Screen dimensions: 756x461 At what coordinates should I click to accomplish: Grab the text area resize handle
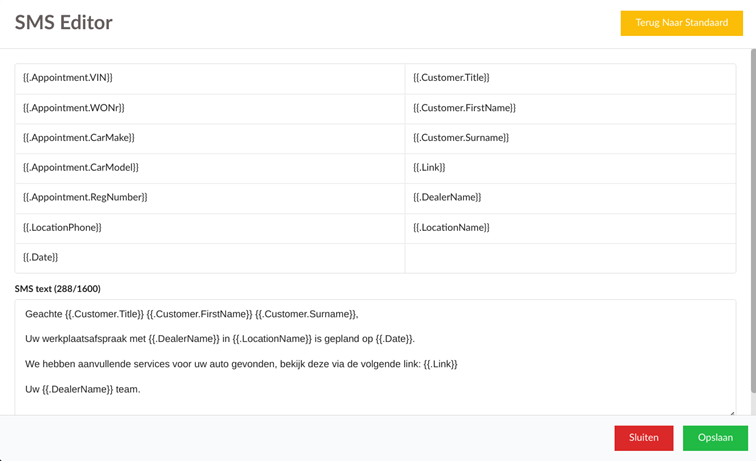pyautogui.click(x=731, y=411)
